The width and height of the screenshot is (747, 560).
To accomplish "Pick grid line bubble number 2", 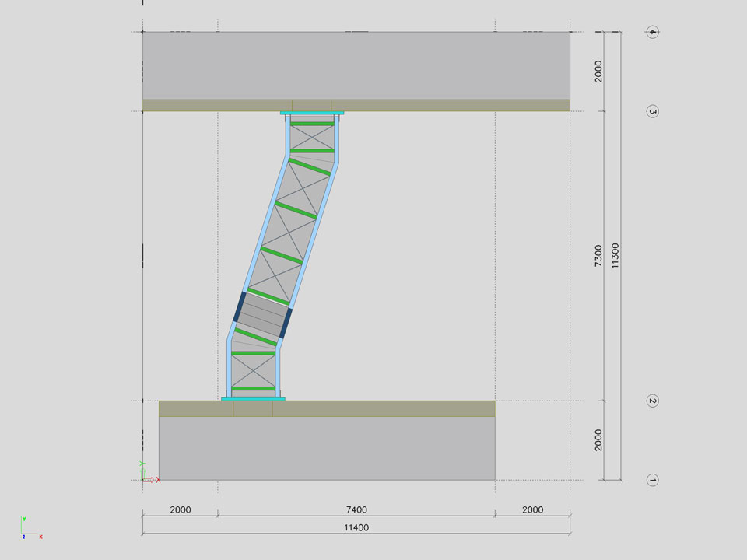I will point(653,401).
